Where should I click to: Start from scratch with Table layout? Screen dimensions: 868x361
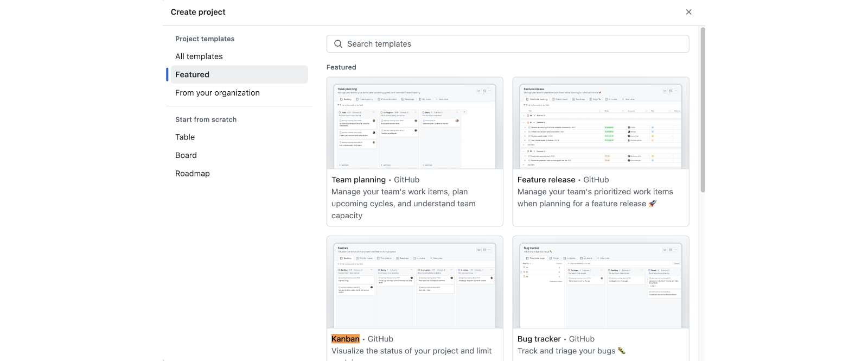click(x=184, y=137)
